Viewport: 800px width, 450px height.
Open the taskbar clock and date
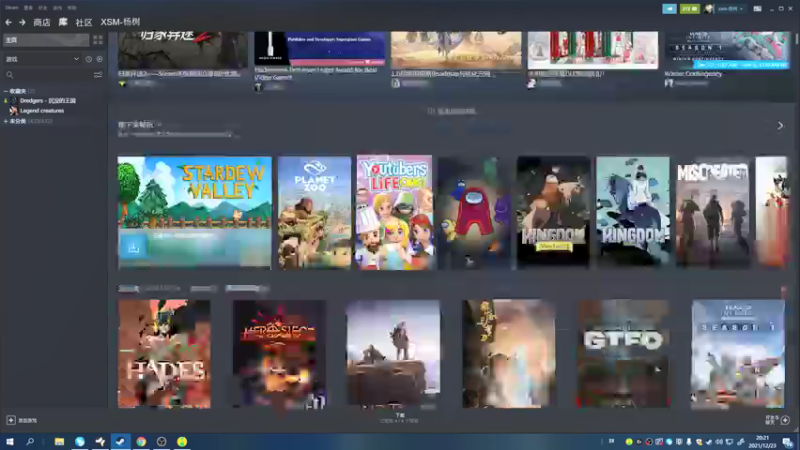762,442
